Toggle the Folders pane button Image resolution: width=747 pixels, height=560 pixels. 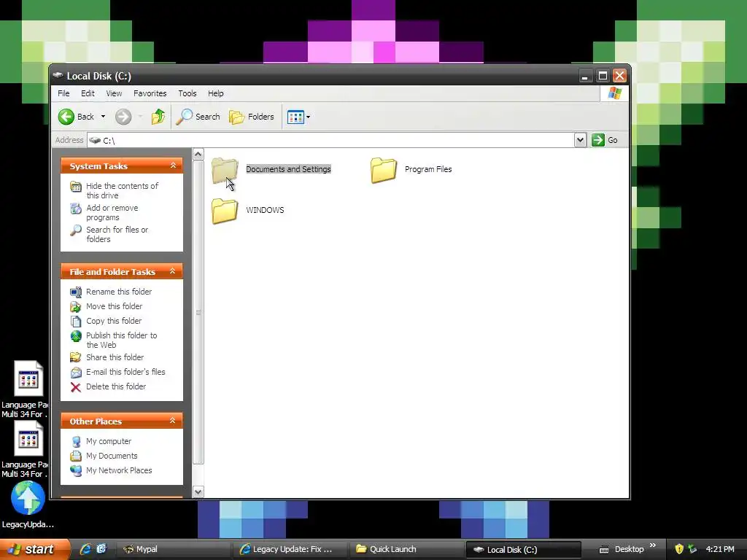[x=252, y=117]
